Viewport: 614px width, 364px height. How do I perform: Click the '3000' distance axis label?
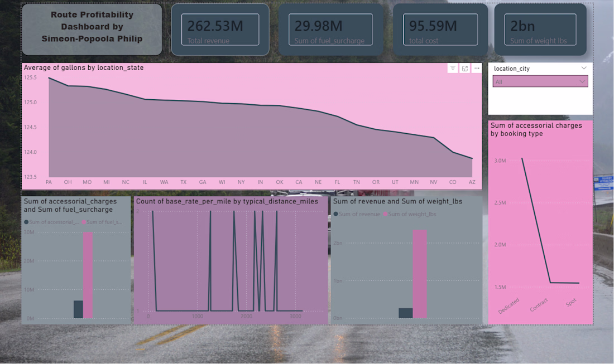click(296, 316)
